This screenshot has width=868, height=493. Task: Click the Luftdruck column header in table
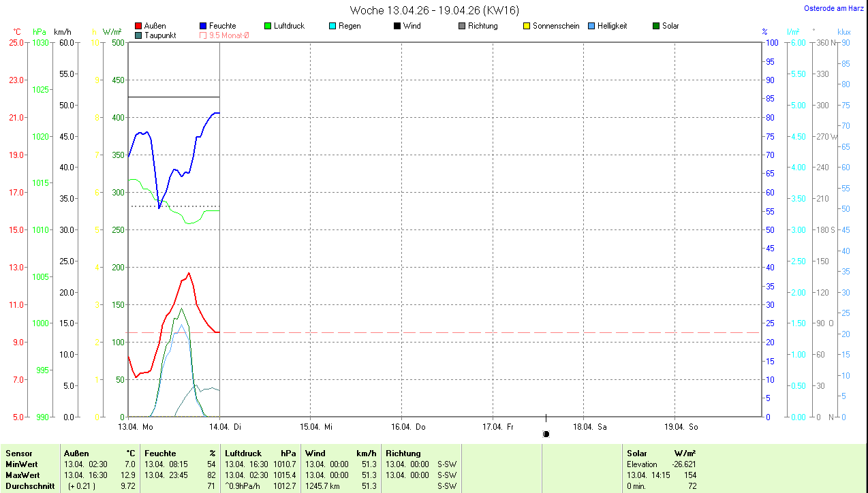[x=244, y=454]
